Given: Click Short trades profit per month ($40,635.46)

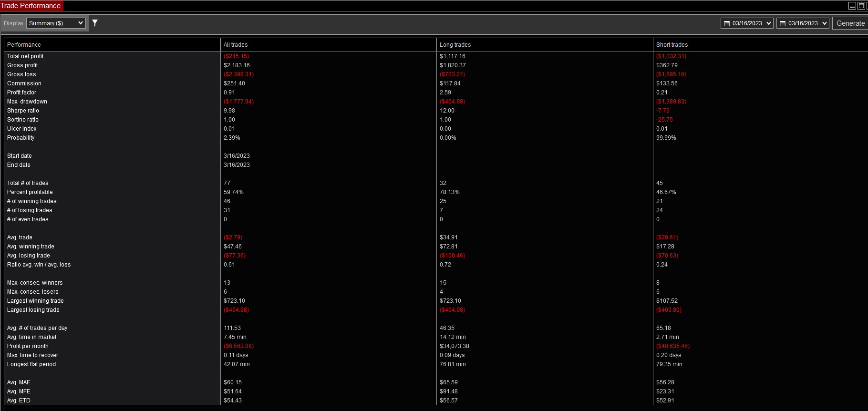Looking at the screenshot, I should [673, 346].
